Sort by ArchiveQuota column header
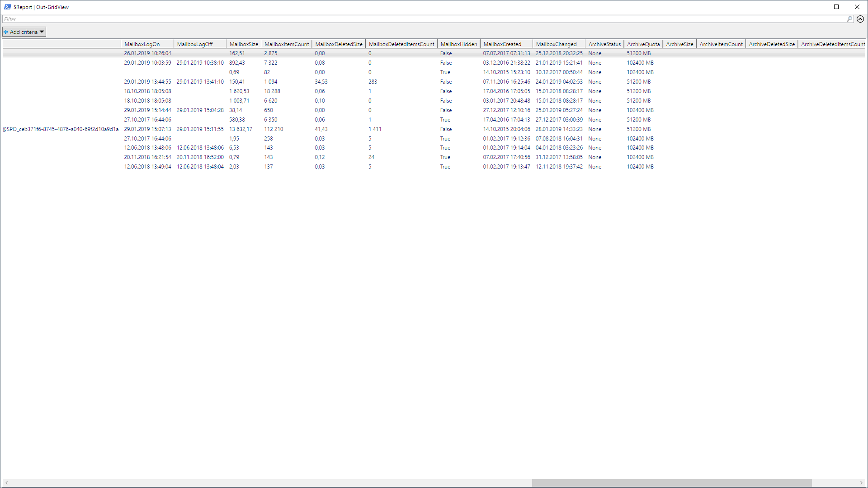The width and height of the screenshot is (868, 488). pos(643,44)
